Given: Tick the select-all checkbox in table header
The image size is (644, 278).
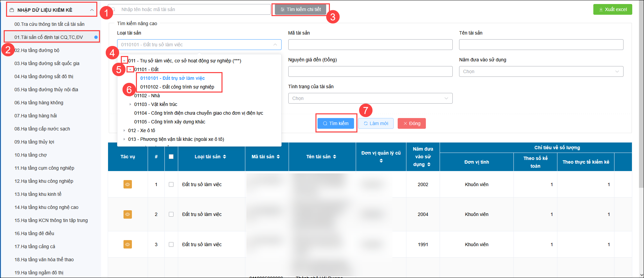Looking at the screenshot, I should click(171, 157).
